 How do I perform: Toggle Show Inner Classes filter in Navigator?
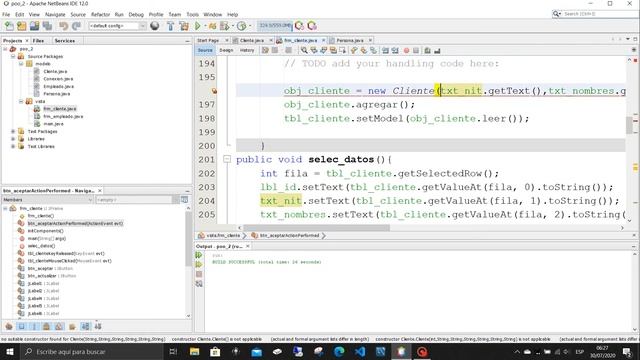[59, 327]
